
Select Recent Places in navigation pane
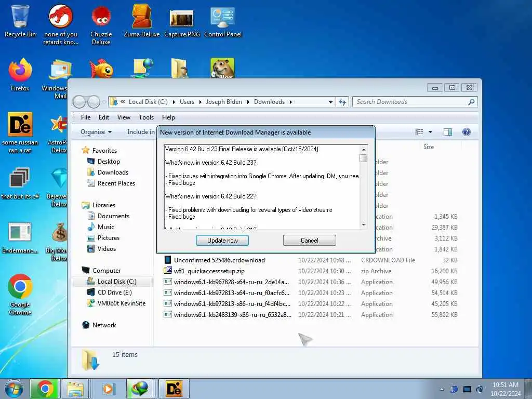(x=116, y=183)
